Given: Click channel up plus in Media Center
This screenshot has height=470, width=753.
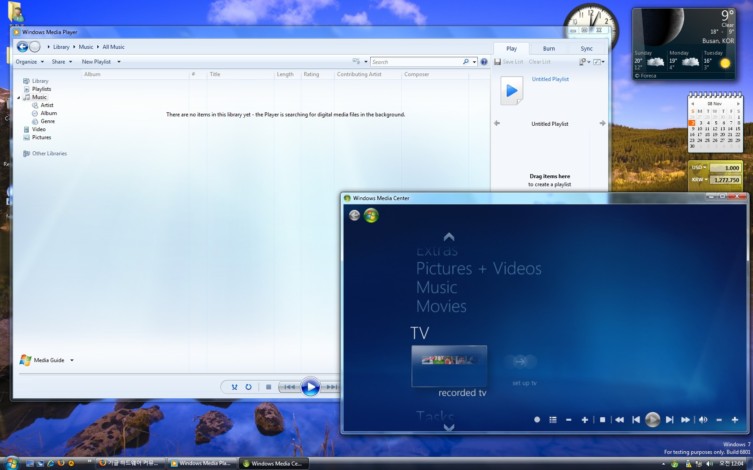Looking at the screenshot, I should point(584,420).
